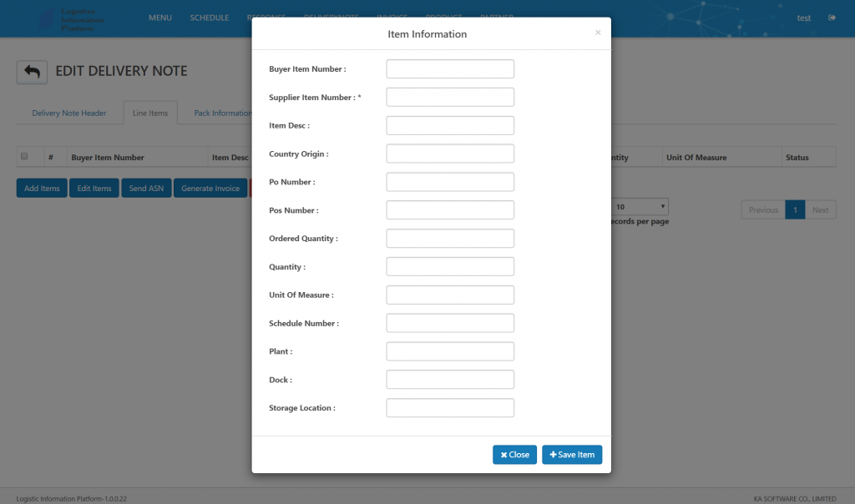Screen dimensions: 855x504
Task: Click the logout icon next to test
Action: pos(832,18)
